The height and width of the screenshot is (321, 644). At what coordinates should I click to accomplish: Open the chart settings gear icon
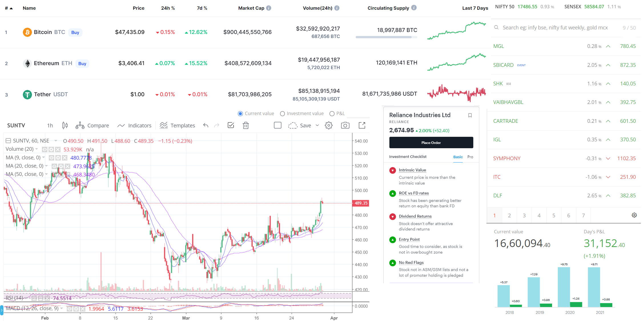pos(329,125)
